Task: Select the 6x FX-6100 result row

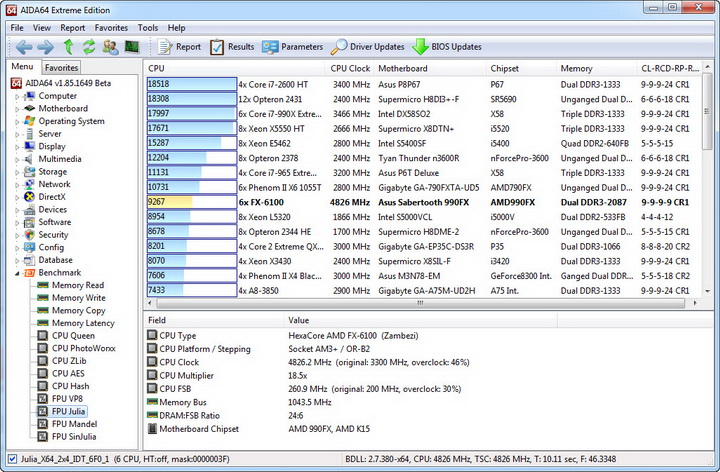Action: click(422, 202)
